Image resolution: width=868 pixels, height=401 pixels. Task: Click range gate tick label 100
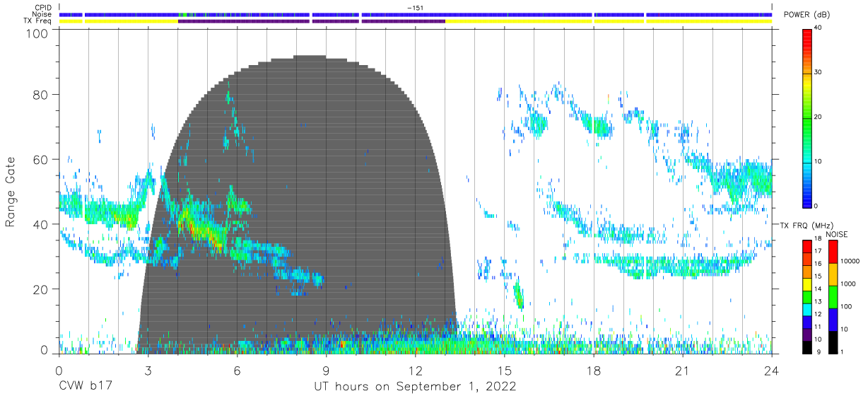click(x=38, y=33)
